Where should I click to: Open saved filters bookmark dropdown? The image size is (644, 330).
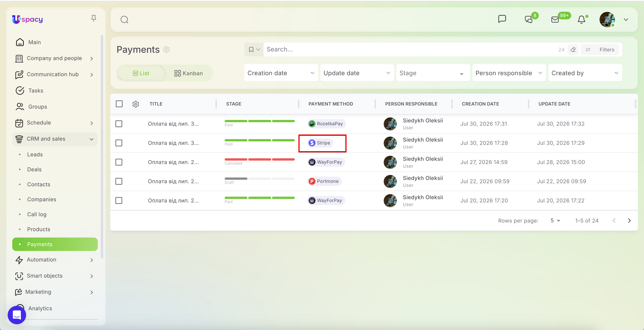(254, 49)
